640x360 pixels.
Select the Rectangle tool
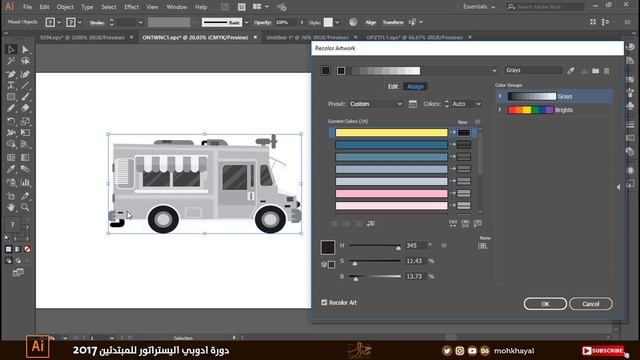tap(11, 97)
